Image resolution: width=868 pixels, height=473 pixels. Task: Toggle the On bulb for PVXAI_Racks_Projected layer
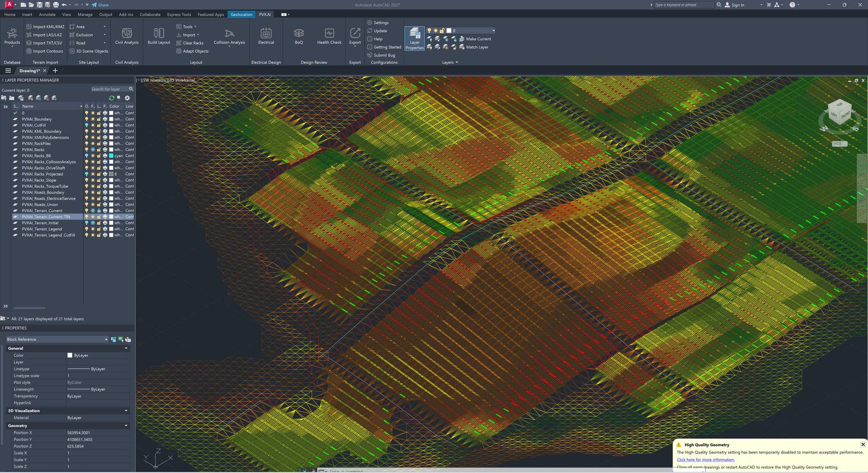(86, 174)
